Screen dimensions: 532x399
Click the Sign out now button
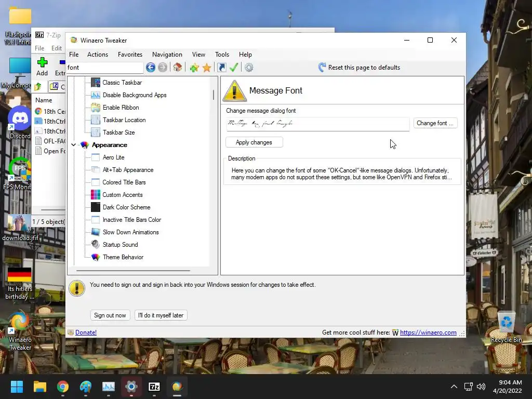coord(110,315)
